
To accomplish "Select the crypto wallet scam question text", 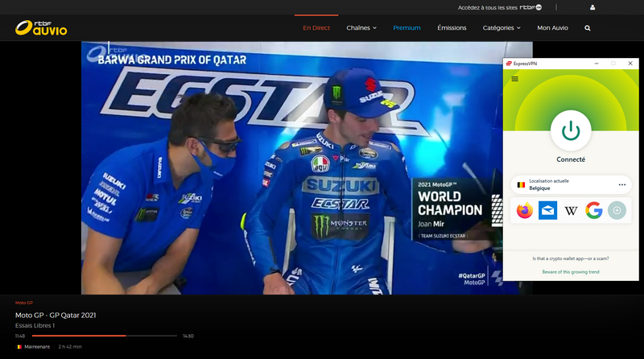I will point(571,258).
